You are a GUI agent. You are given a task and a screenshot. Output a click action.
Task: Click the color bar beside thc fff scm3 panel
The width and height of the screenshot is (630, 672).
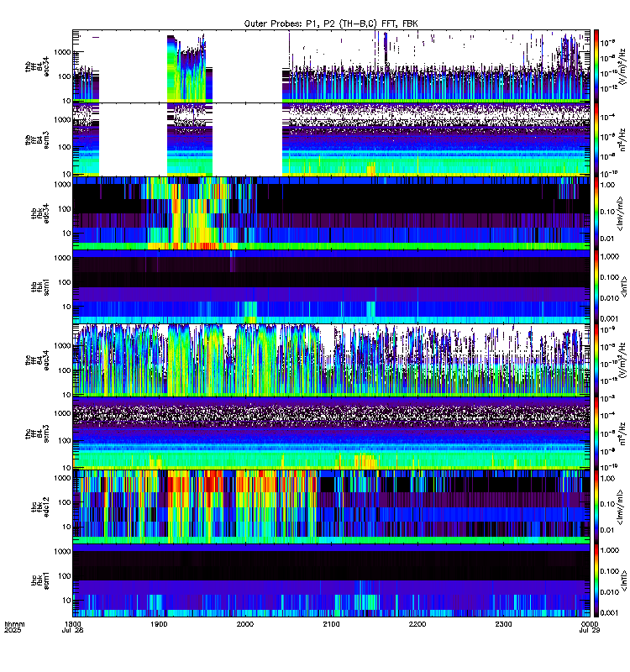tap(596, 433)
